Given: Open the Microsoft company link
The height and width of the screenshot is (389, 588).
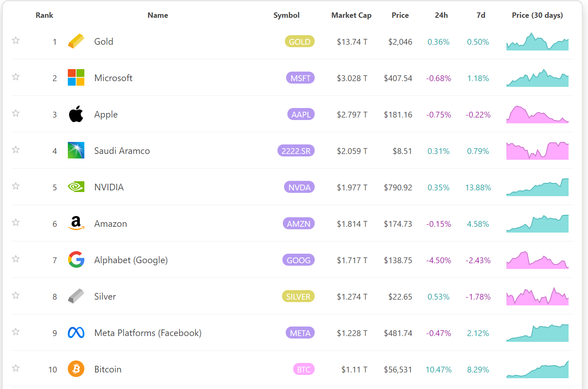Looking at the screenshot, I should coord(113,78).
